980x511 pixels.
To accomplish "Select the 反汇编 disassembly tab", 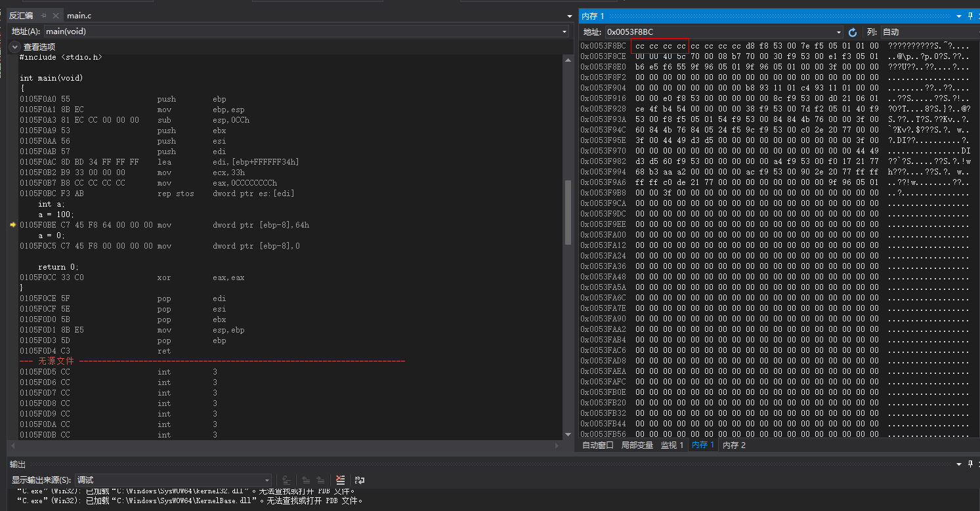I will pos(21,16).
